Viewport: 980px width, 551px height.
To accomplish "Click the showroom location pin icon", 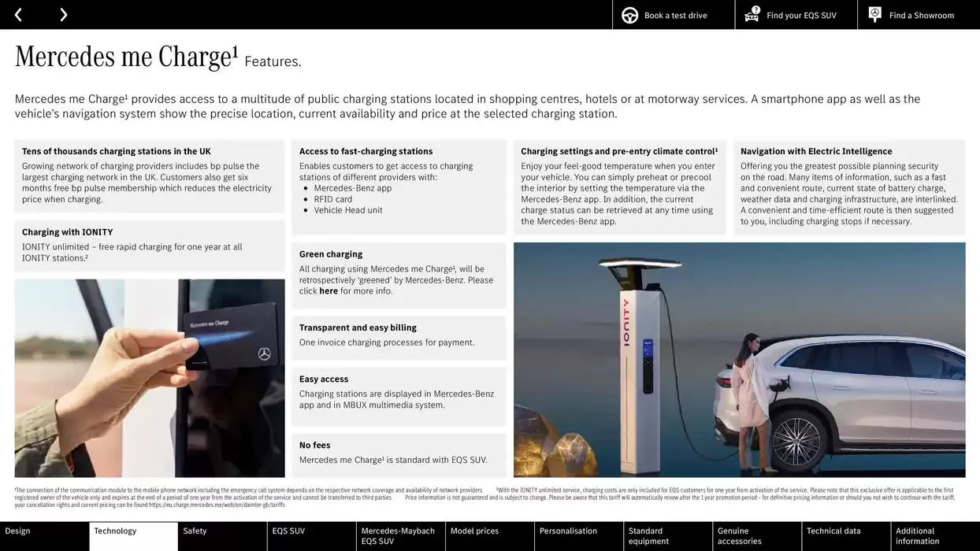I will [874, 15].
